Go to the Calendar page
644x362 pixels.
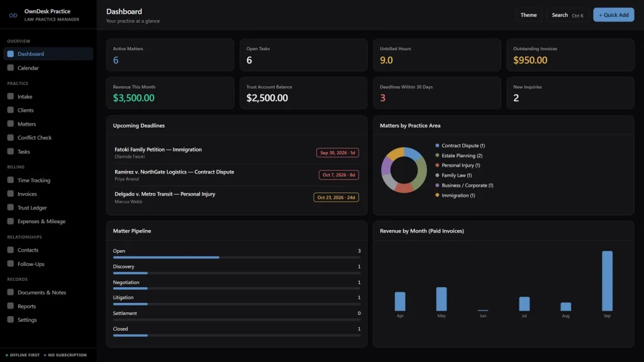coord(48,68)
